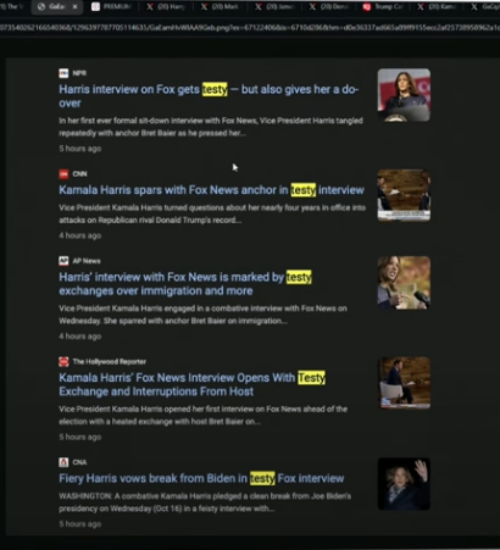Image resolution: width=500 pixels, height=550 pixels.
Task: Click The Hollywood Reporter source icon
Action: coord(64,362)
